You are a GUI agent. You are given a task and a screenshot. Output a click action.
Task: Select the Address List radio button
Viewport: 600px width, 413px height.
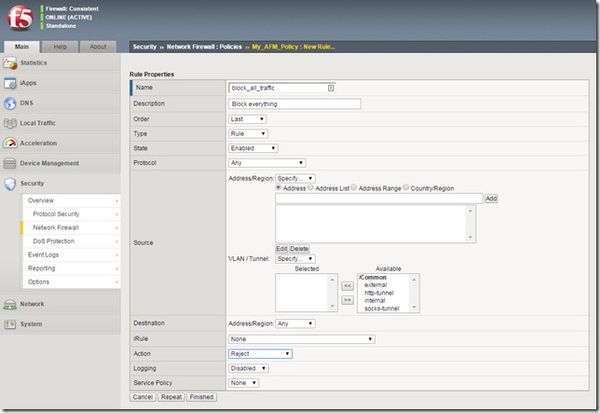tap(313, 187)
